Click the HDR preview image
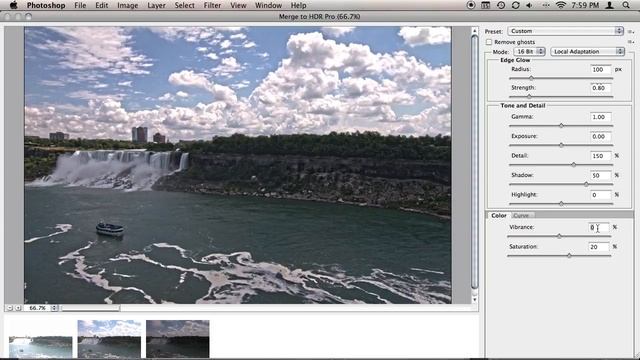 click(x=238, y=165)
